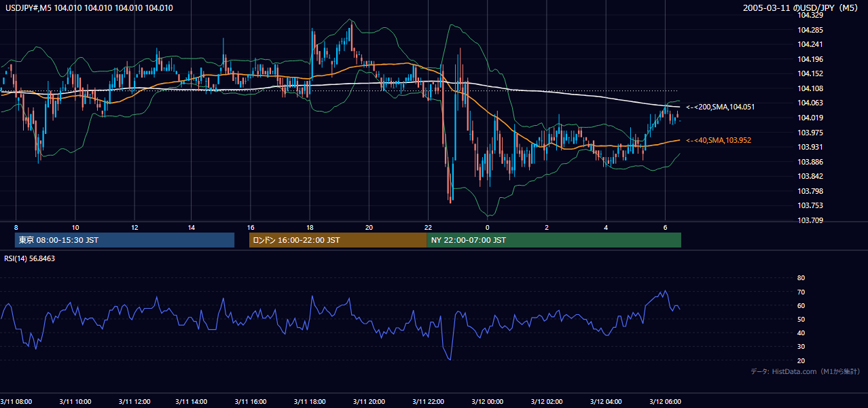The image size is (868, 408).
Task: Click hour label 16 on chart axis
Action: point(251,227)
